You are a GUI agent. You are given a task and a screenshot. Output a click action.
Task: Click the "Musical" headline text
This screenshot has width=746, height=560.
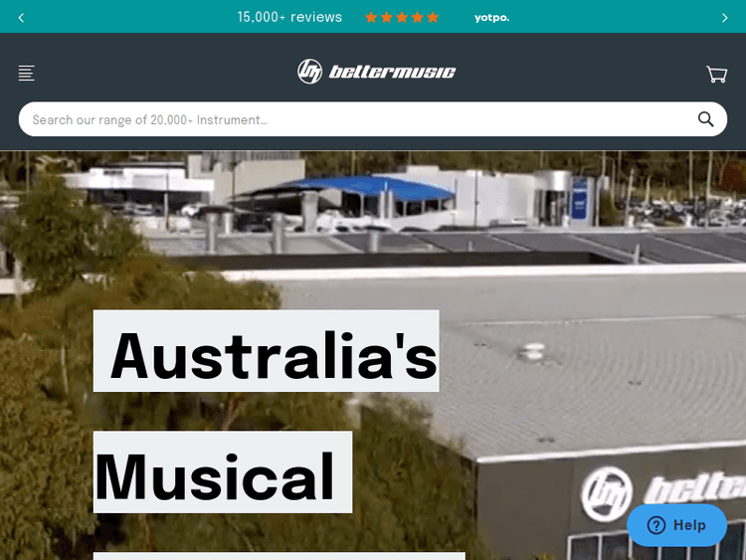point(217,475)
